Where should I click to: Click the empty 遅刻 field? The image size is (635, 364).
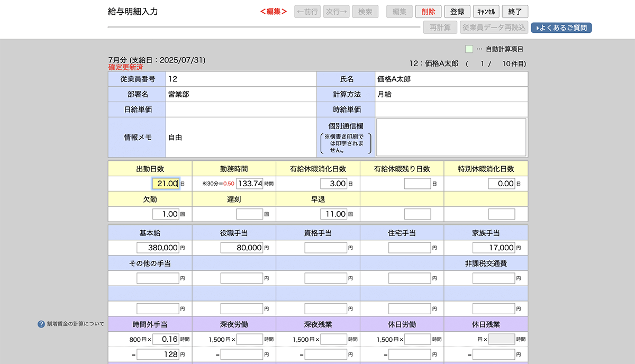pos(250,214)
